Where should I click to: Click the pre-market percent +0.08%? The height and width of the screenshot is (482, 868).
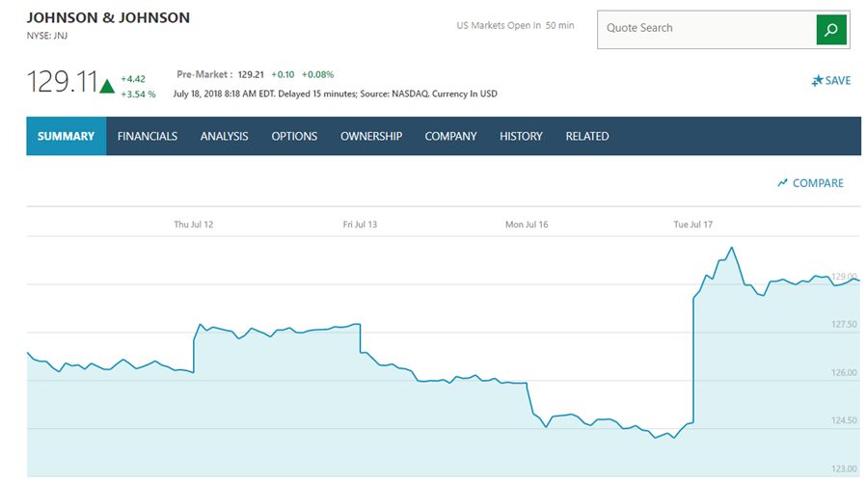tap(317, 74)
